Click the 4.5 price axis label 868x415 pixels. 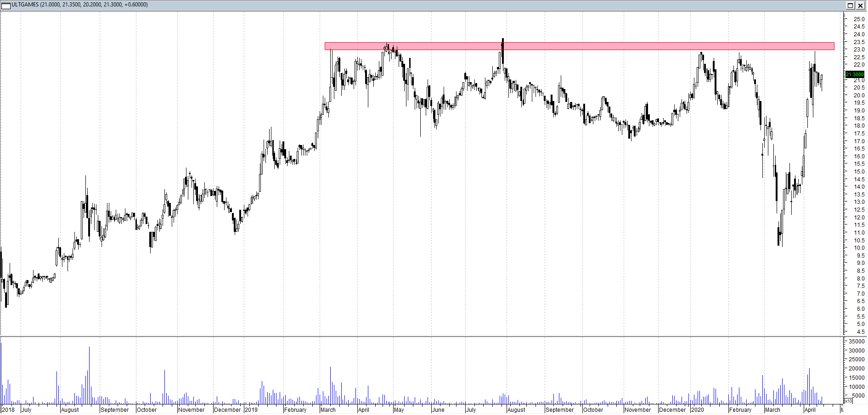click(859, 332)
